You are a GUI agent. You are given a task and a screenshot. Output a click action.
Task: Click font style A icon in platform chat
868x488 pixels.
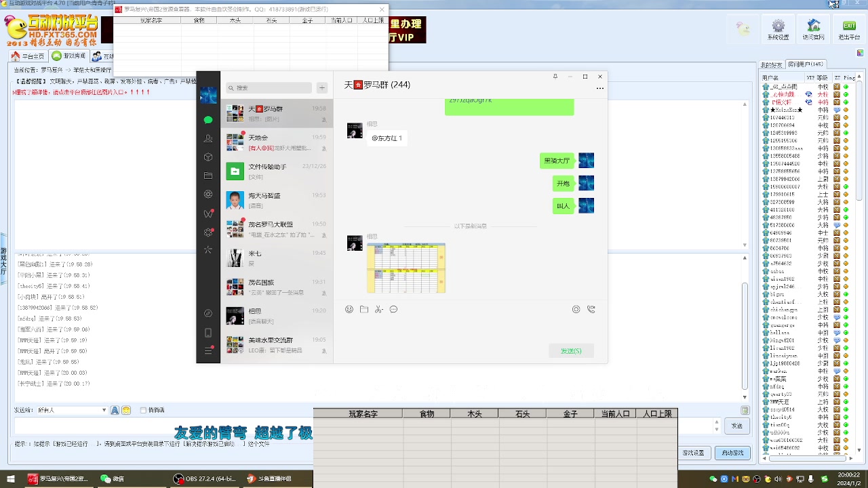115,410
